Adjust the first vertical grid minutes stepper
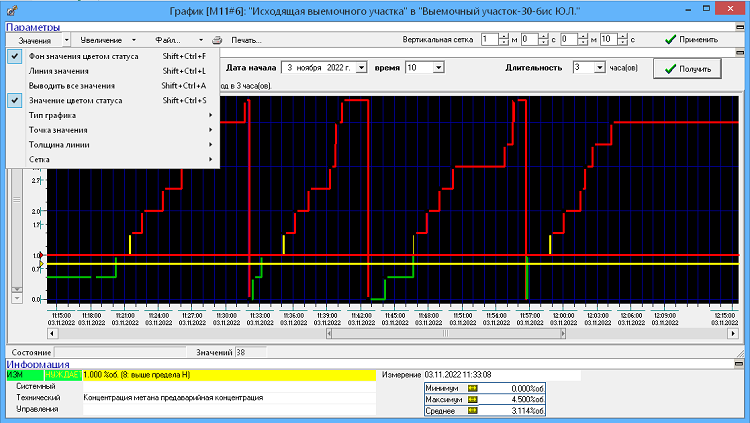Image resolution: width=750 pixels, height=423 pixels. [x=504, y=39]
